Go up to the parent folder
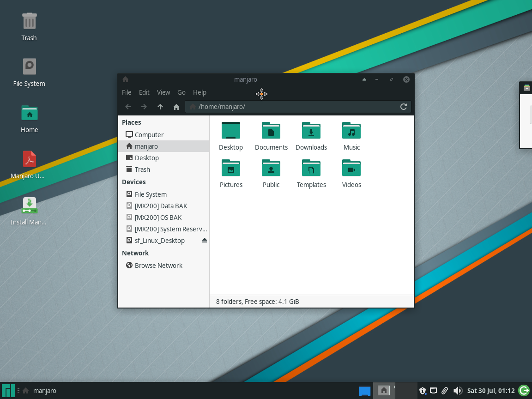532x399 pixels. coord(160,107)
